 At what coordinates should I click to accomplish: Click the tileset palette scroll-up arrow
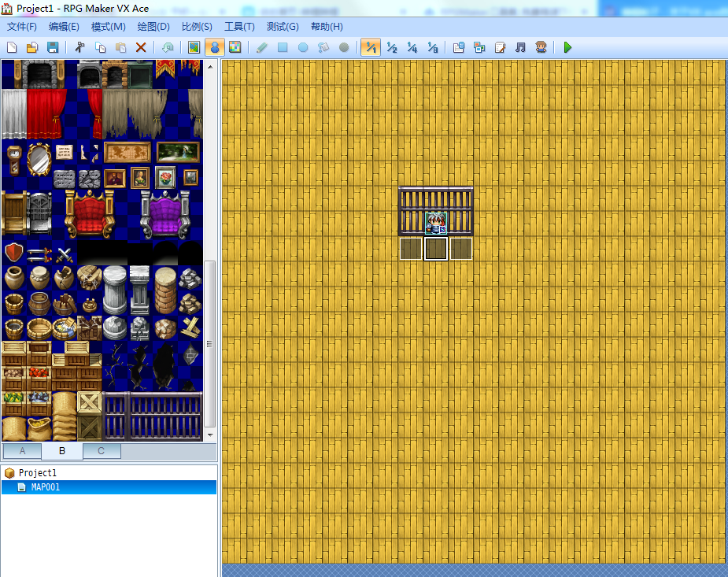(x=210, y=67)
